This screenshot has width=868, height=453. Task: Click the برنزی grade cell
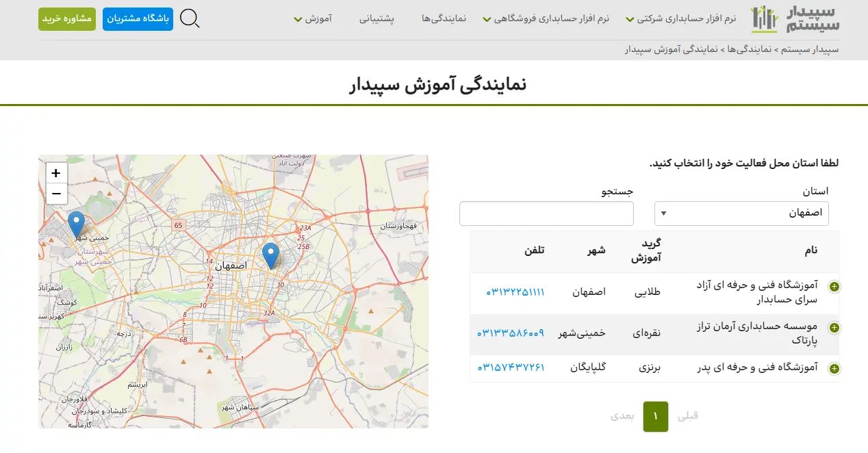point(650,367)
